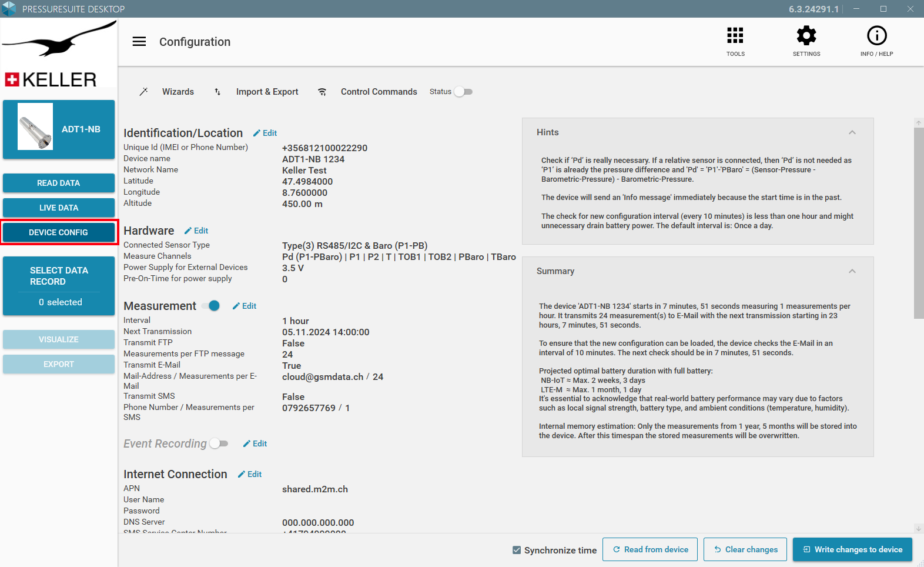Click the altitude value 450.00 m
The height and width of the screenshot is (567, 924).
302,204
